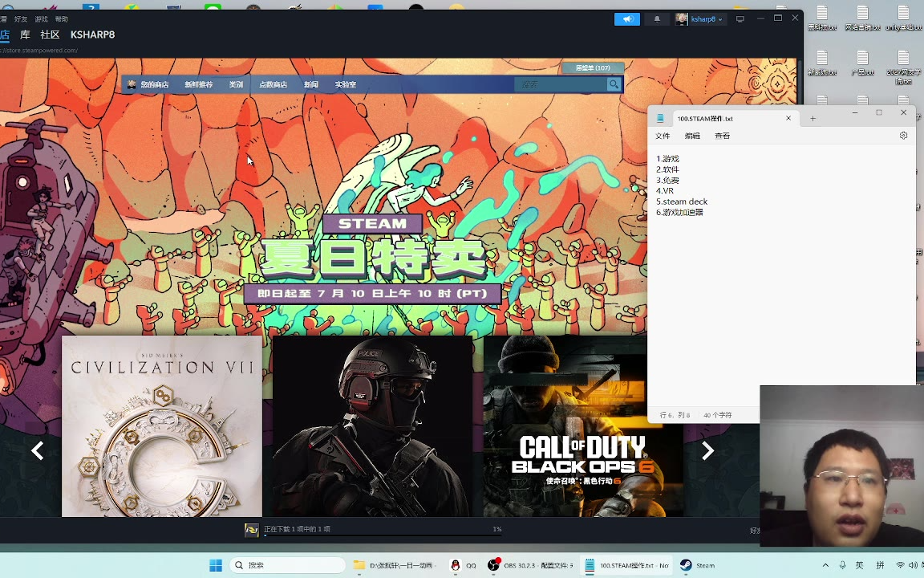Open the police operator game card
This screenshot has height=578, width=924.
372,426
